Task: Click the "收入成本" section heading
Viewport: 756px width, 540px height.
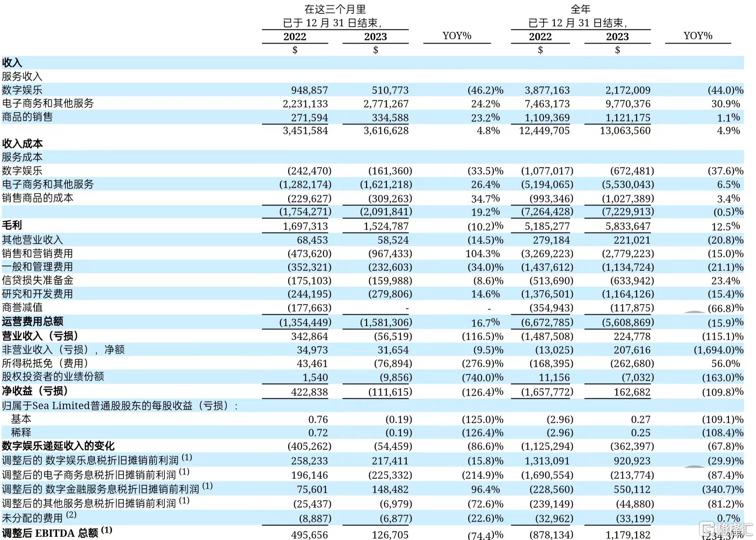Action: coord(22,144)
